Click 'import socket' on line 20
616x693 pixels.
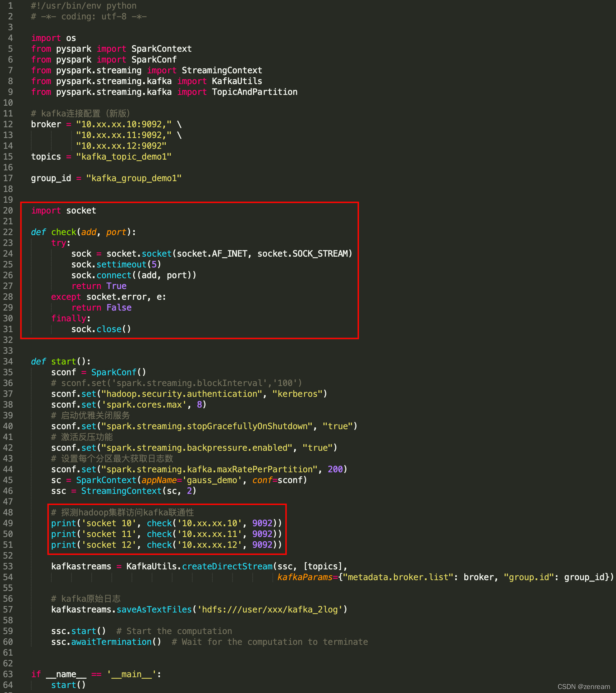pos(64,211)
